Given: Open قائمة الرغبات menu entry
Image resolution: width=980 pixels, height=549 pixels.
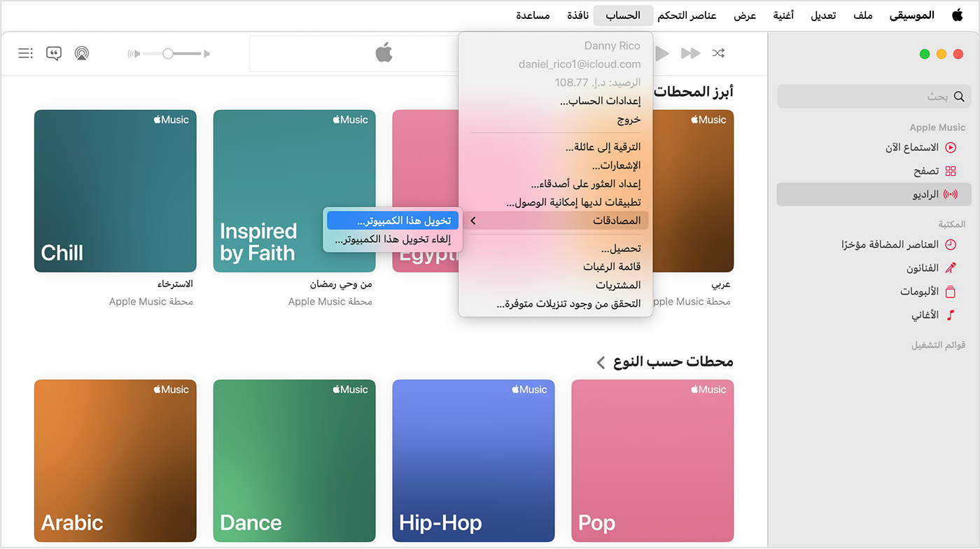Looking at the screenshot, I should click(556, 267).
